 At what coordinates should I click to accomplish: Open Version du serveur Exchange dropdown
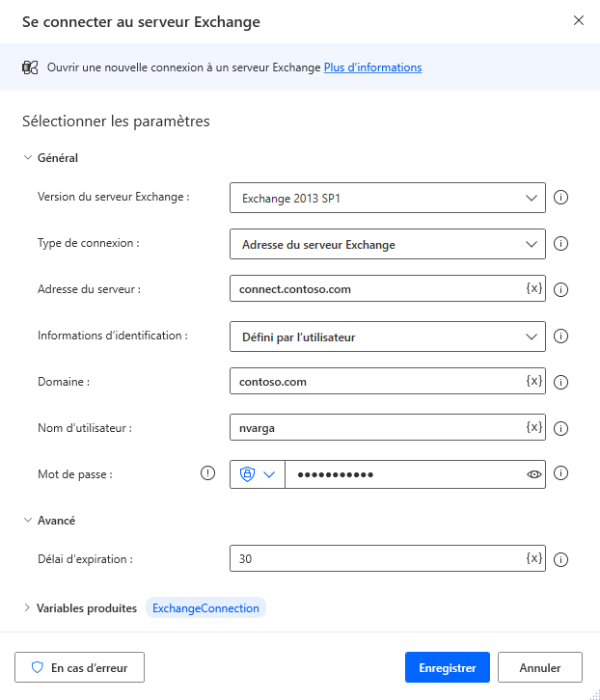[388, 198]
